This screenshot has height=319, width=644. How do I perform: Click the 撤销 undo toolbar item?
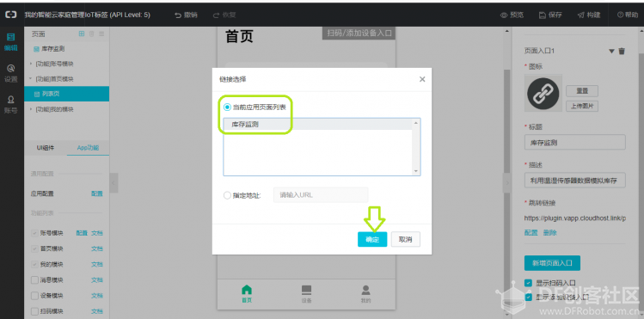(x=186, y=15)
